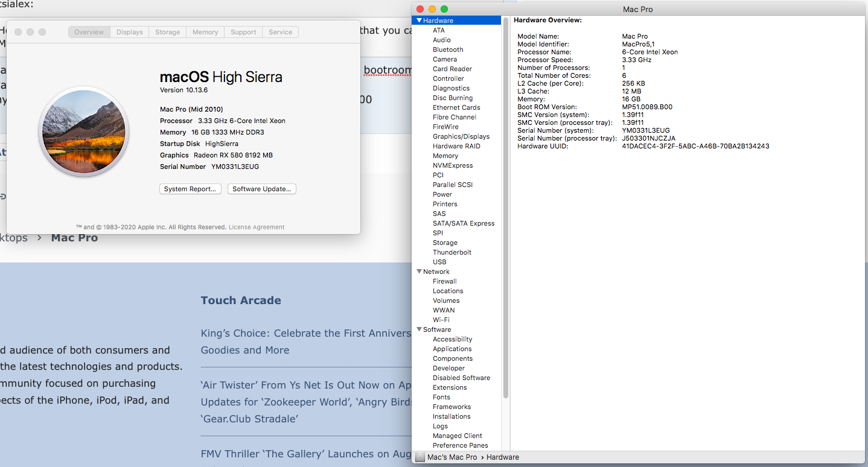Select ATA in the Hardware list

click(439, 30)
